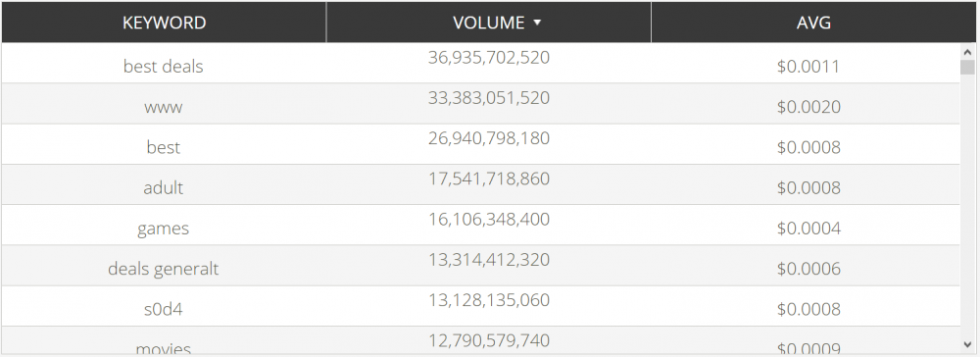Screen dimensions: 980x357
Task: Click the VOLUME sort arrow icon
Action: [537, 24]
